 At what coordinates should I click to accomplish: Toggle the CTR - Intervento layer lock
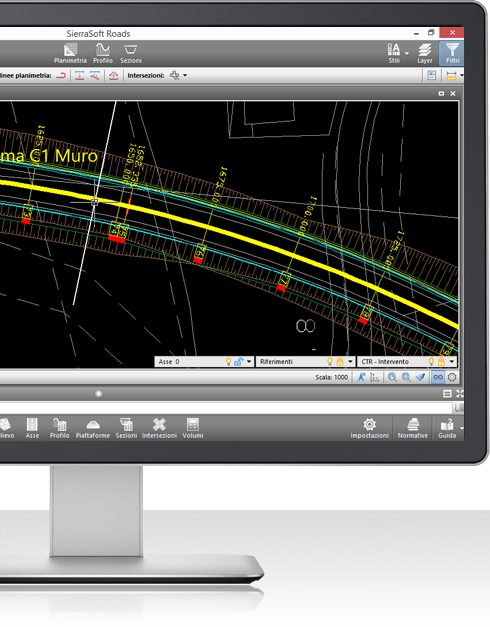441,361
